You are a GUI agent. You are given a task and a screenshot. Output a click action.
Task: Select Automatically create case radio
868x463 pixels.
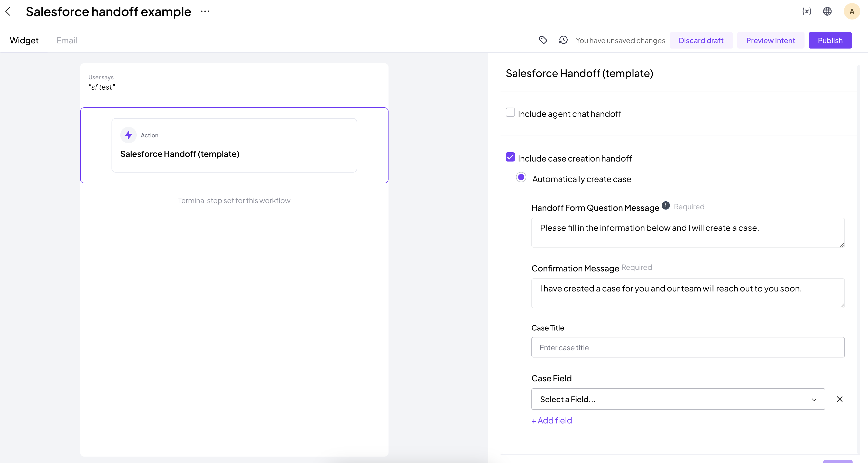coord(521,177)
